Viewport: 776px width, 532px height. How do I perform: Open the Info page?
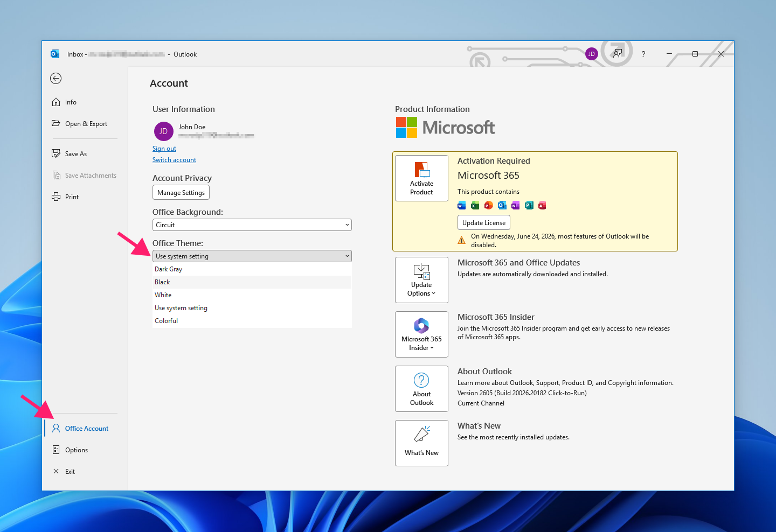(x=85, y=102)
